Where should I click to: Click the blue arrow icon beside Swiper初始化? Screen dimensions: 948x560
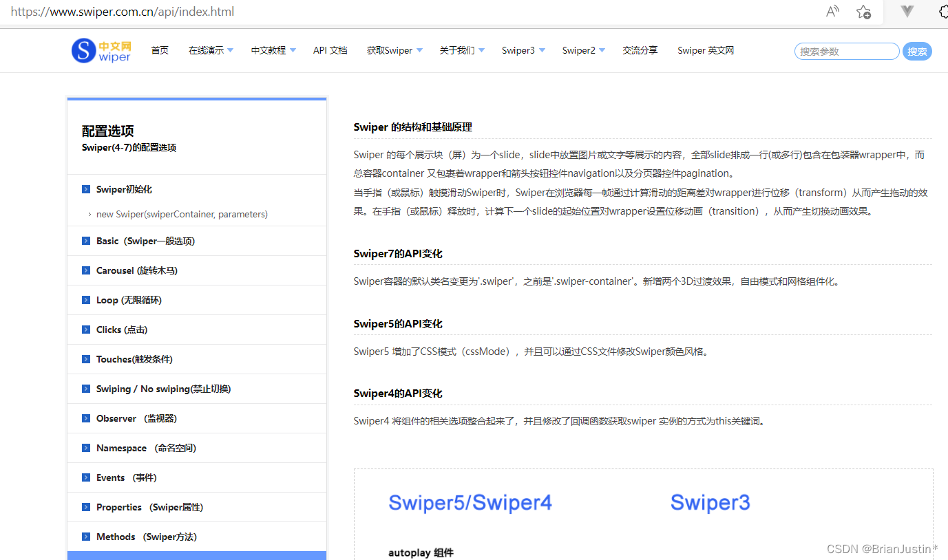click(x=85, y=189)
